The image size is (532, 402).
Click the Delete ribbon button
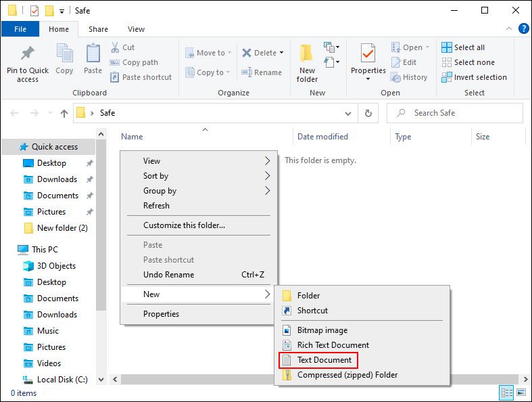[260, 53]
